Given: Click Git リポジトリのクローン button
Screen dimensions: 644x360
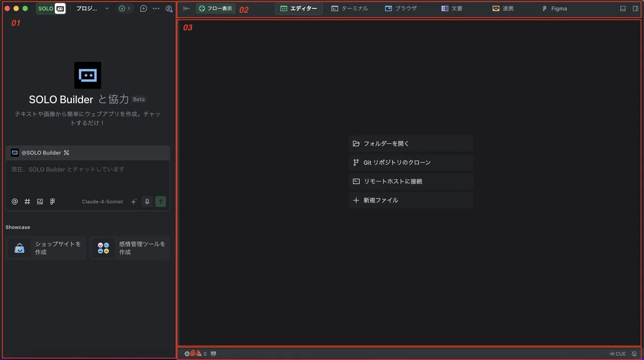Looking at the screenshot, I should click(x=411, y=162).
